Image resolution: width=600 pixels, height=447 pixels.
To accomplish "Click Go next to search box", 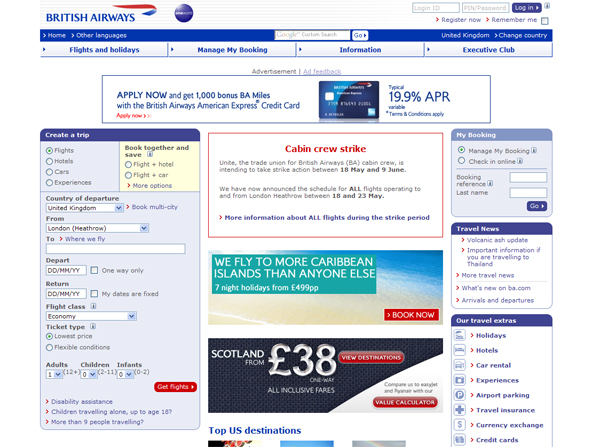I will point(360,35).
